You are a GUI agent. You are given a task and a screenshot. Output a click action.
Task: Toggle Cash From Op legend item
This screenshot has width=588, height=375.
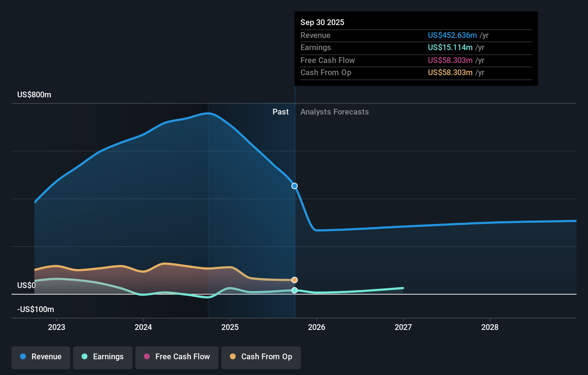pos(261,357)
